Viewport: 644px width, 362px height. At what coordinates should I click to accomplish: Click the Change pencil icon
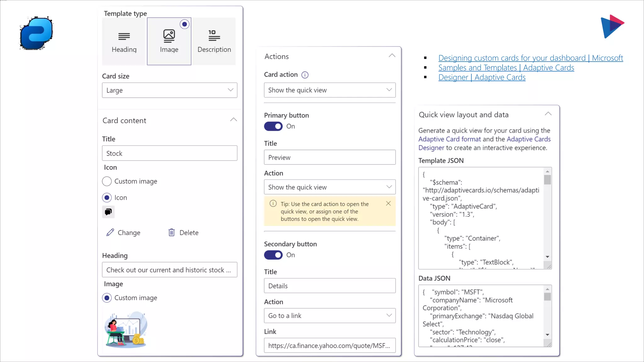tap(110, 233)
